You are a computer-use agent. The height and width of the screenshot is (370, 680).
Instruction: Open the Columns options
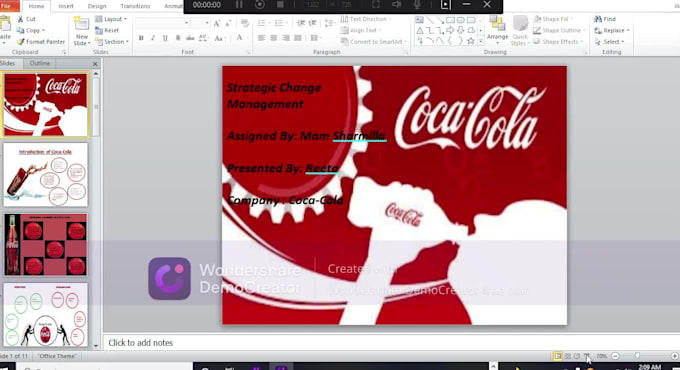coord(315,38)
